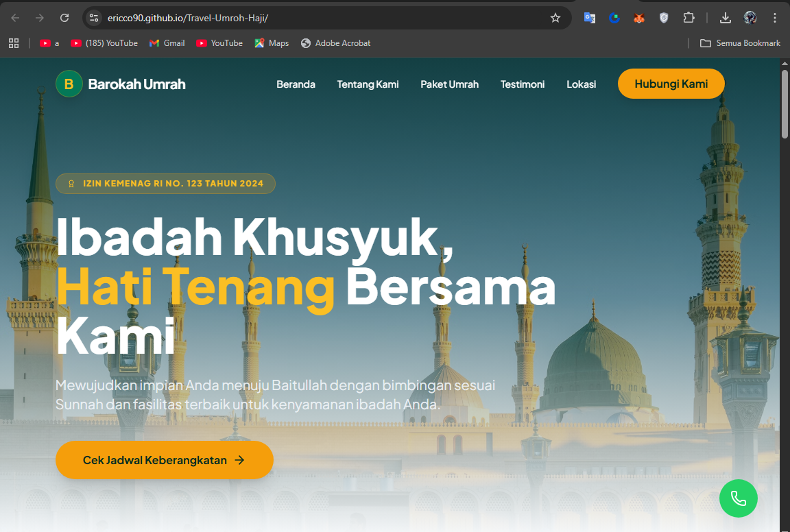Viewport: 790px width, 532px height.
Task: Expand the Semua Bookmark folder
Action: click(x=740, y=43)
